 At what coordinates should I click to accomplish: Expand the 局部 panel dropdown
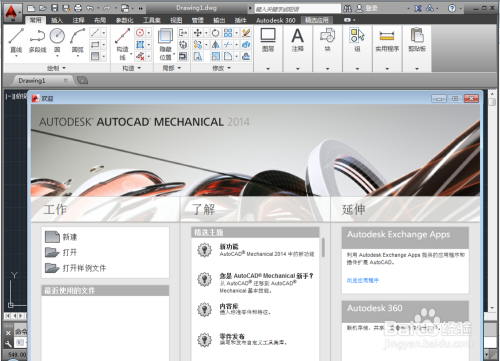coord(172,68)
